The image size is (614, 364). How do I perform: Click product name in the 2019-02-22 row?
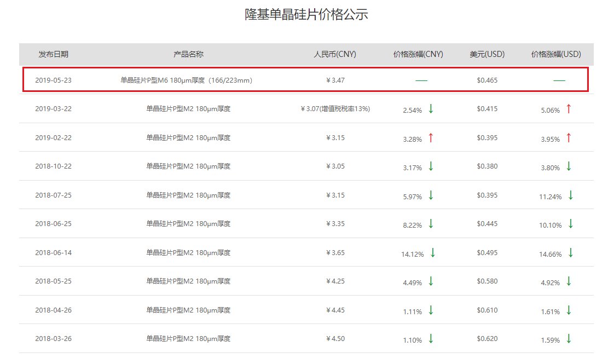coord(188,138)
